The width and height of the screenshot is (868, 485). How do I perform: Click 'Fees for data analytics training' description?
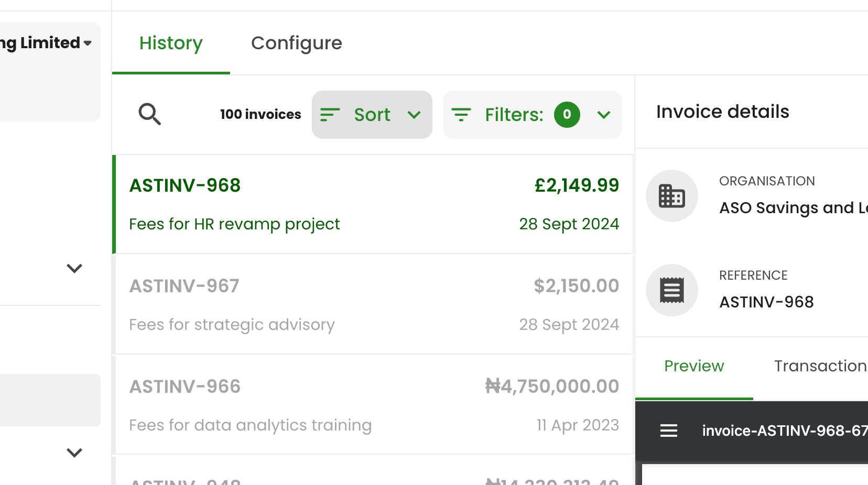251,425
